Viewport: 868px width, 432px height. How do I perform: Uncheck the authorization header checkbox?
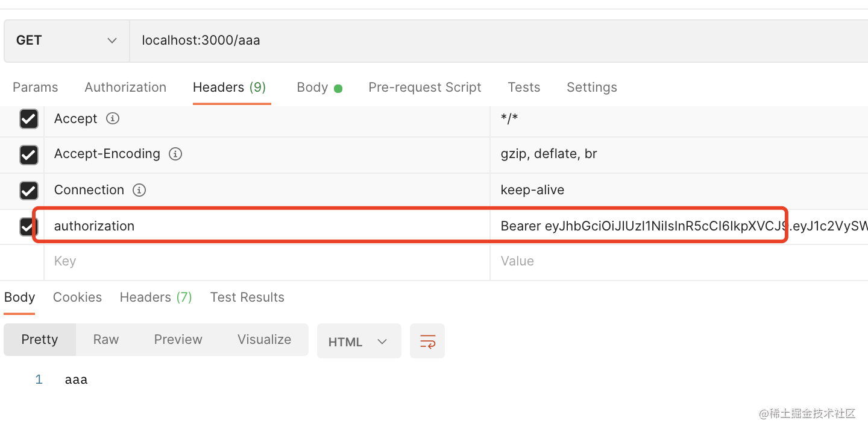(x=28, y=226)
